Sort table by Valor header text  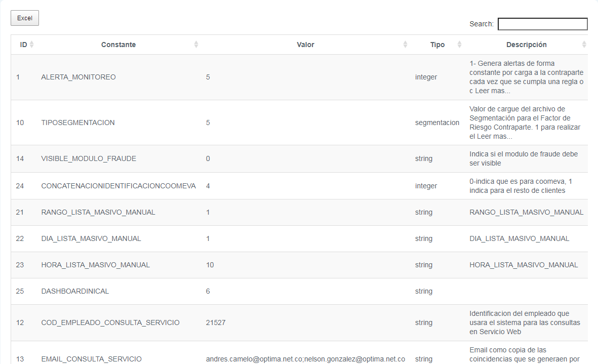305,45
